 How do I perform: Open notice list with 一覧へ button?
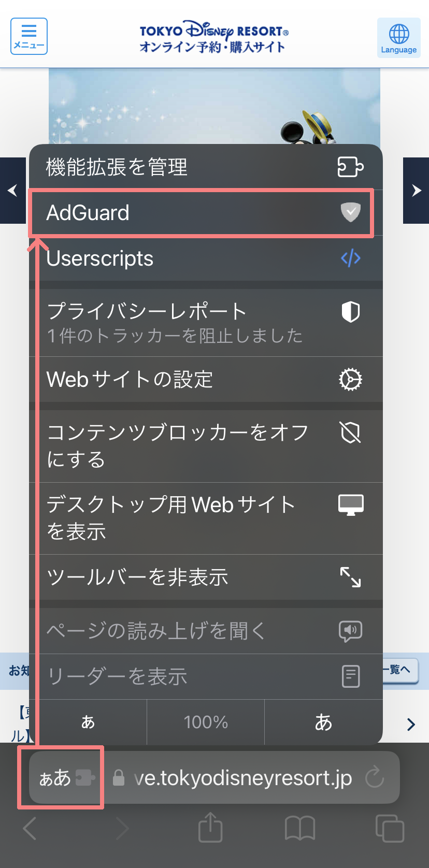399,670
